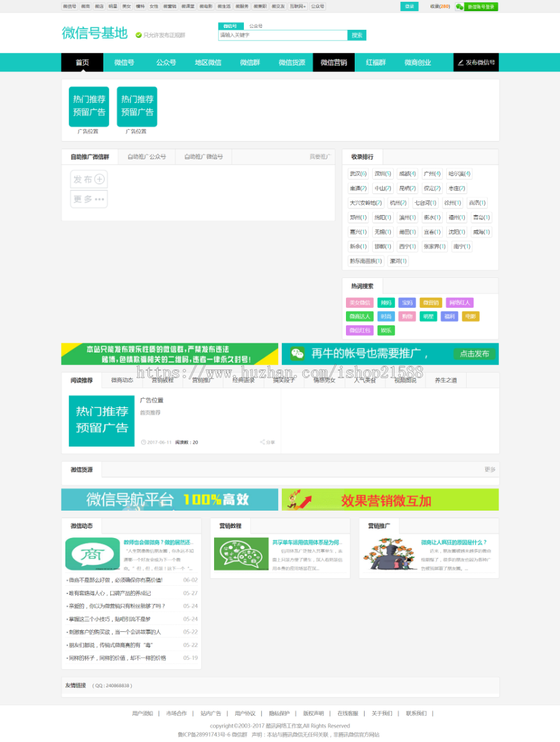Select the 深圳(5) city tag
This screenshot has height=742, width=560.
click(x=383, y=174)
